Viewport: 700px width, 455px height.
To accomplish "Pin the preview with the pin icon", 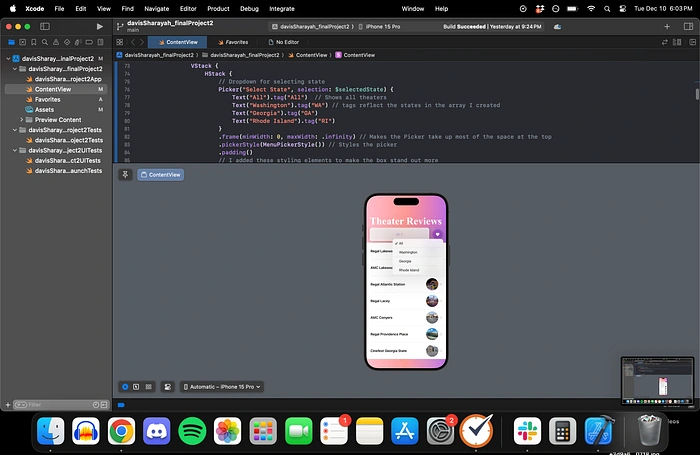I will pos(125,174).
